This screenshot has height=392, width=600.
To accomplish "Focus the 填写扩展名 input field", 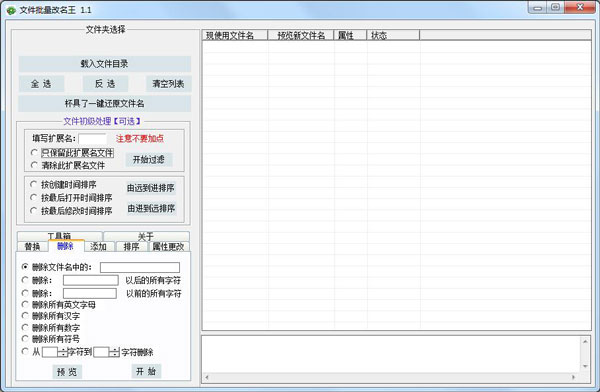I will (x=93, y=139).
